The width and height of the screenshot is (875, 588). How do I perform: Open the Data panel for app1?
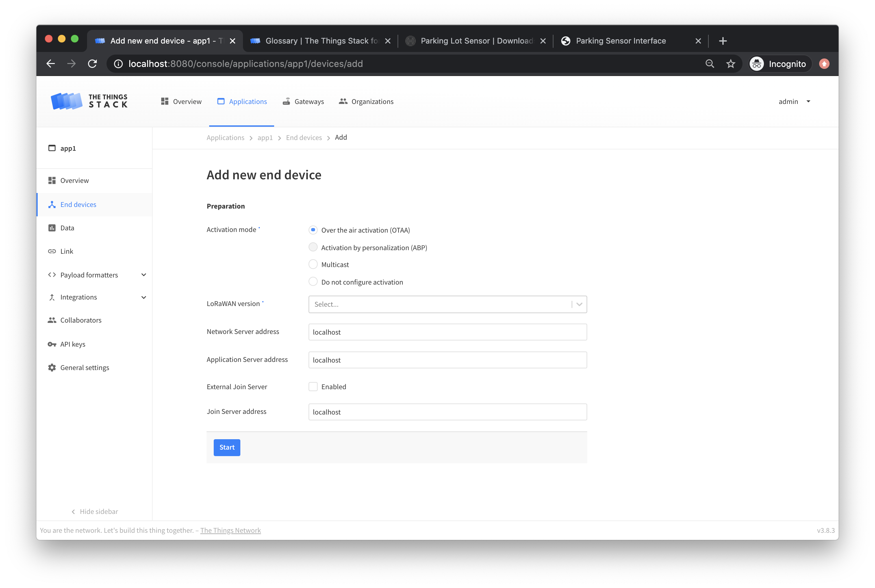pos(67,228)
